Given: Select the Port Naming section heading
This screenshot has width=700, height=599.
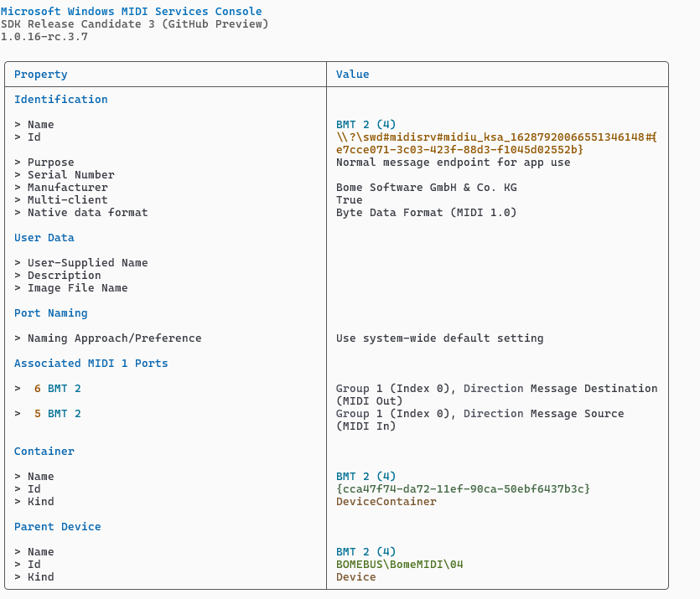Looking at the screenshot, I should click(x=50, y=313).
